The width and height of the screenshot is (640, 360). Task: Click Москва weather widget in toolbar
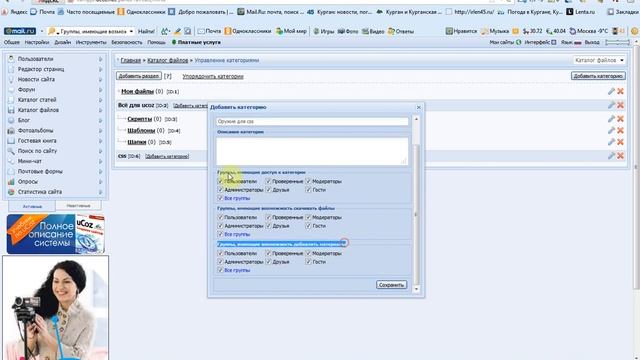[x=589, y=31]
